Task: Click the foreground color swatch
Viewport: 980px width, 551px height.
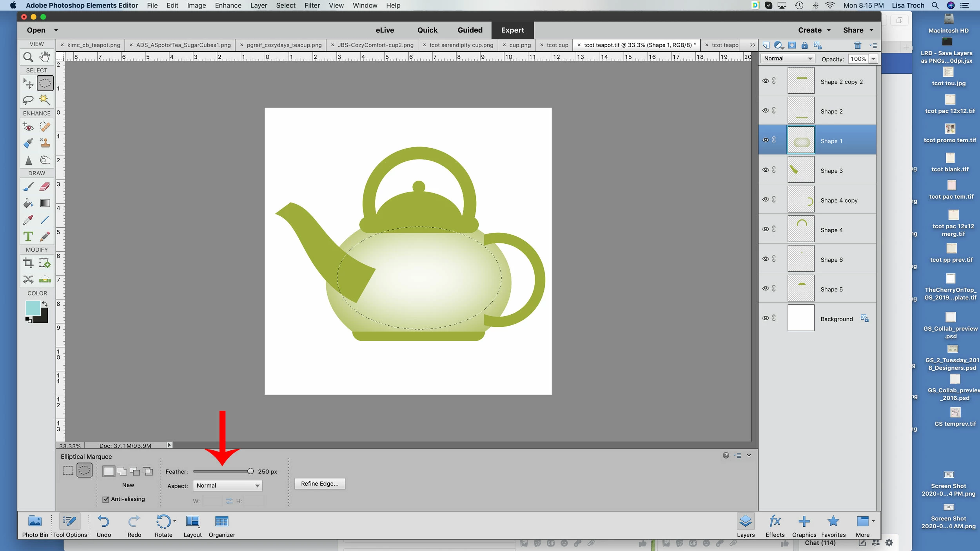Action: point(33,308)
